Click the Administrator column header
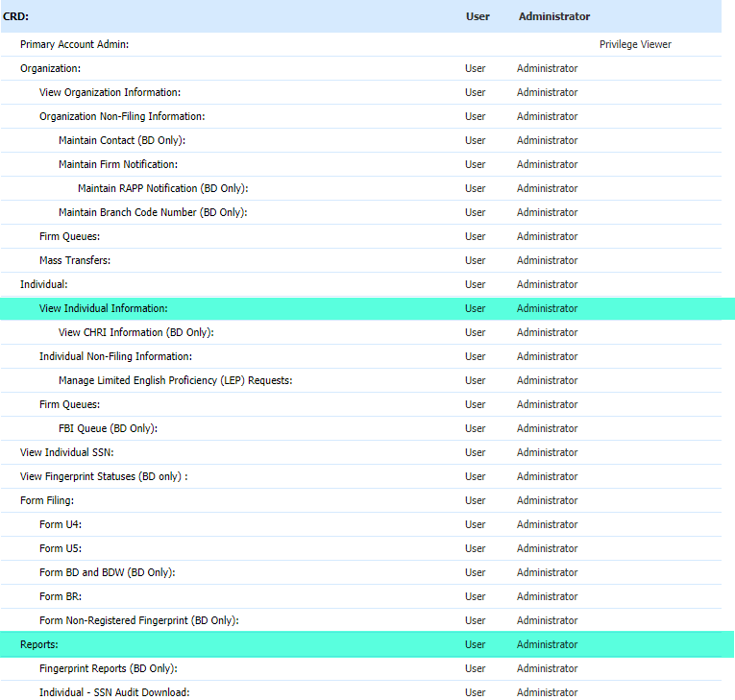This screenshot has width=735, height=700. tap(553, 16)
